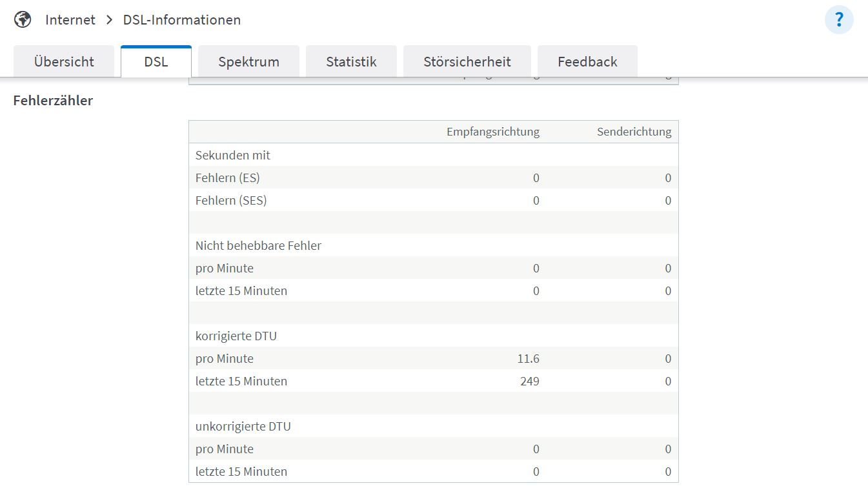Screen dimensions: 868x499
Task: Select the DSL tab
Action: coord(156,62)
